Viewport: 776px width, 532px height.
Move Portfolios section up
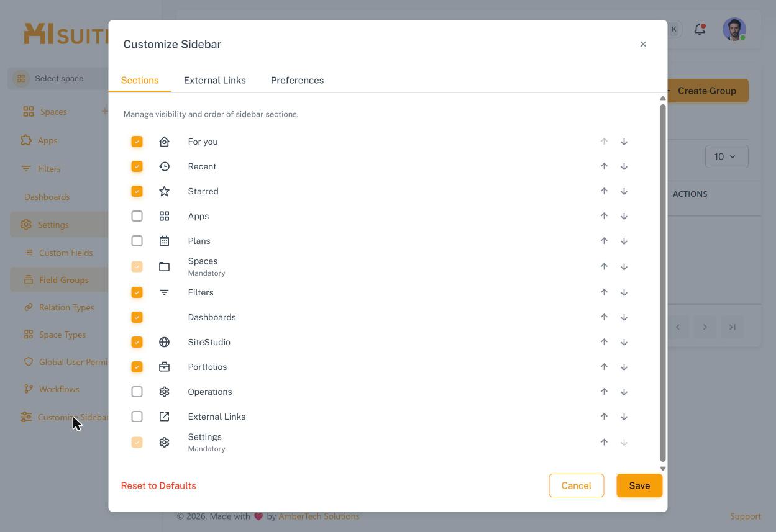click(x=604, y=367)
